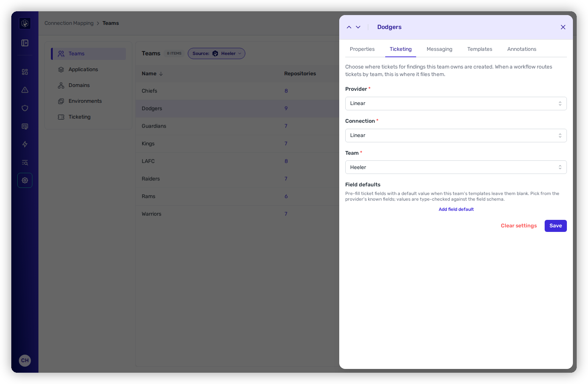Screen dimensions: 588x384
Task: Open the lightning bolt workflows icon
Action: (x=25, y=144)
